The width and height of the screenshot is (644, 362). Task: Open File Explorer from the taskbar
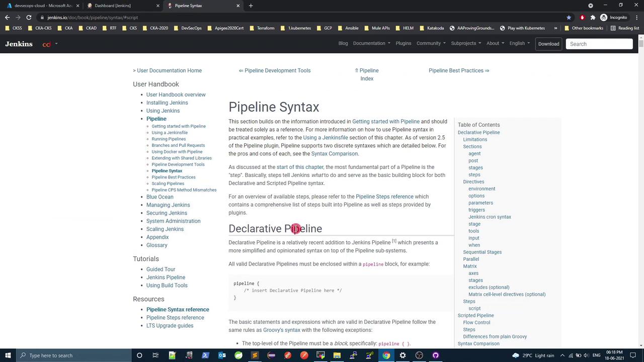(x=337, y=355)
